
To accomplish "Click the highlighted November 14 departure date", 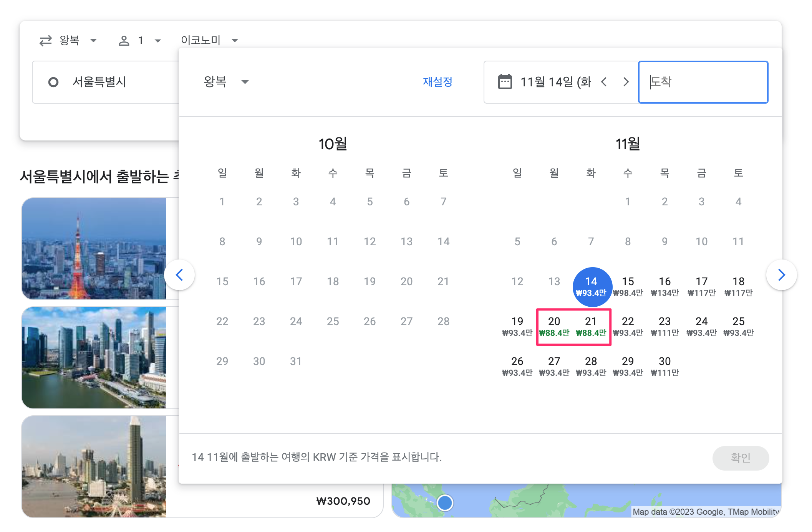I will coord(592,286).
